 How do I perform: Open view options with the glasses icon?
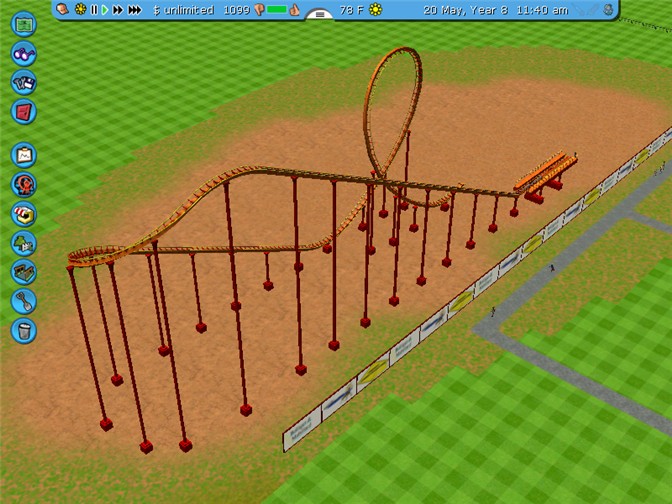pyautogui.click(x=24, y=54)
